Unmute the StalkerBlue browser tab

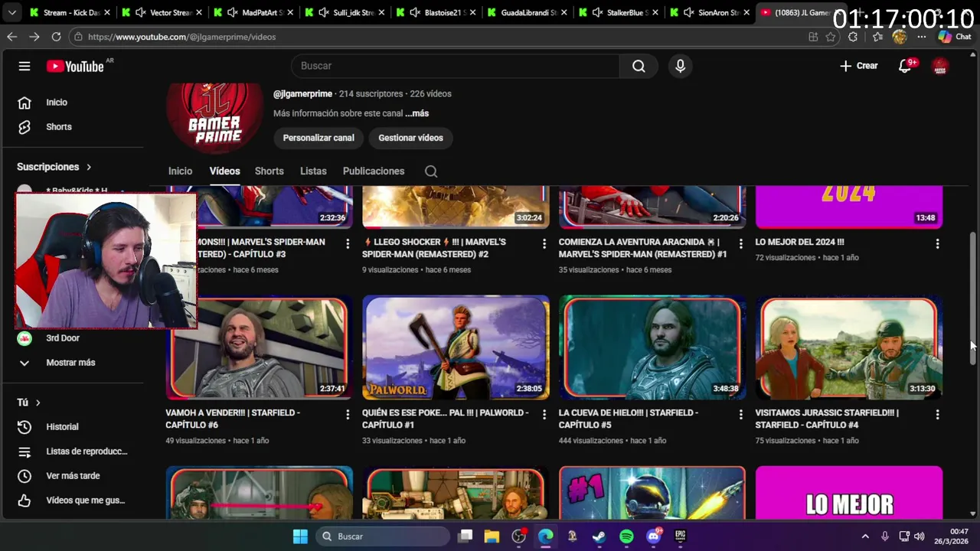tap(598, 13)
